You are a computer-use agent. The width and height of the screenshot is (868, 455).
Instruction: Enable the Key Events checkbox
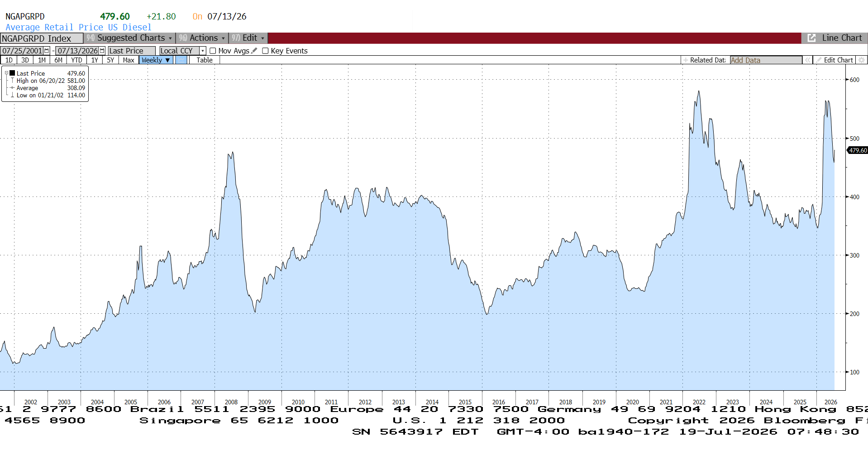pos(265,51)
